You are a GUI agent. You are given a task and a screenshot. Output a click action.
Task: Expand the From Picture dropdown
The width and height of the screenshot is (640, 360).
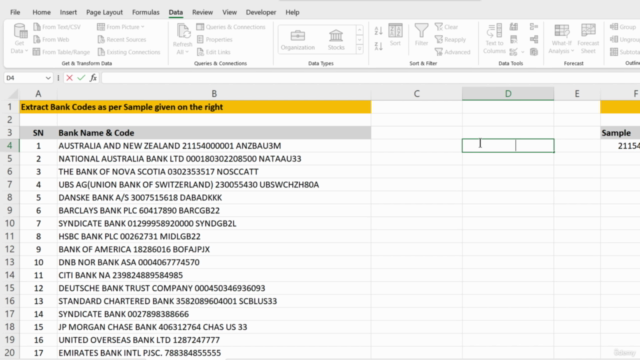tap(142, 27)
